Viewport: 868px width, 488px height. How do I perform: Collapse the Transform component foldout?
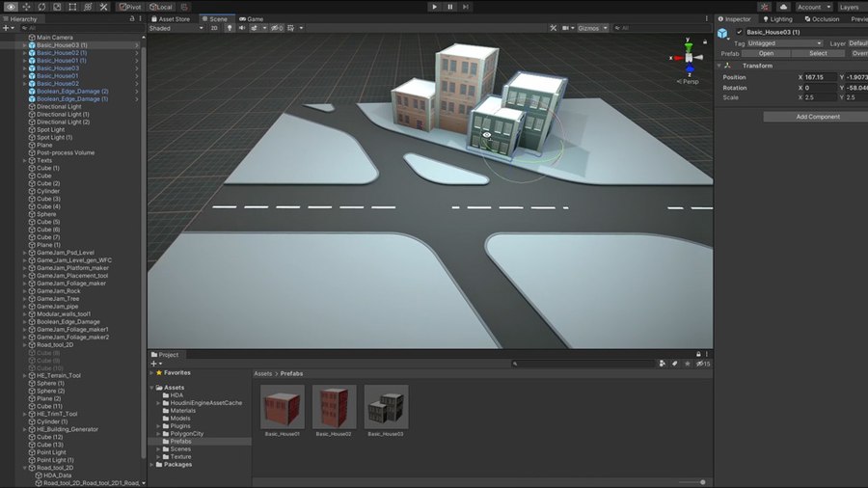pyautogui.click(x=719, y=66)
